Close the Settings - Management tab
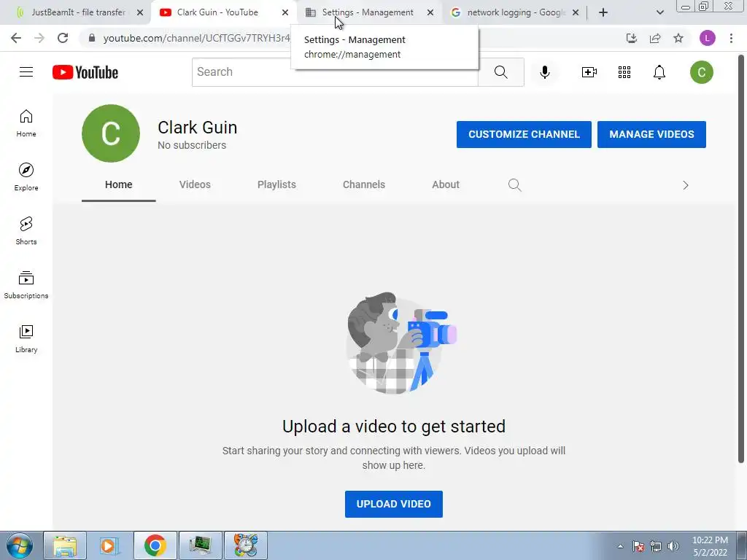 [x=430, y=13]
